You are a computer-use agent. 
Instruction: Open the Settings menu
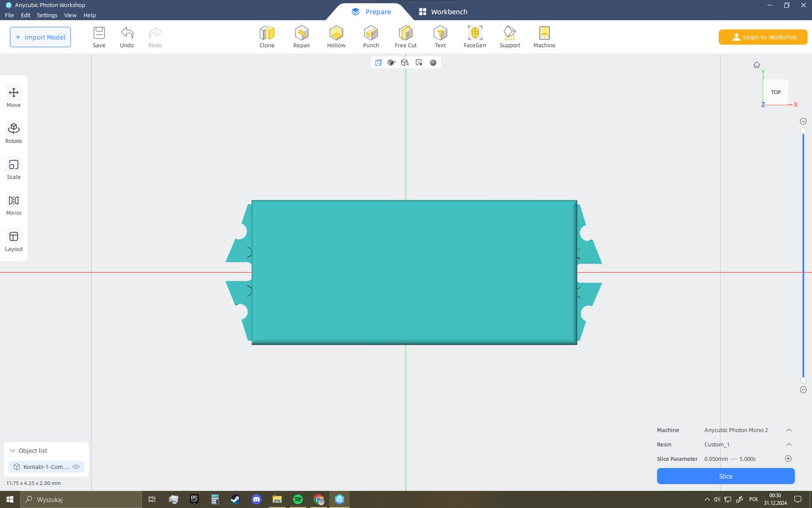pyautogui.click(x=47, y=15)
